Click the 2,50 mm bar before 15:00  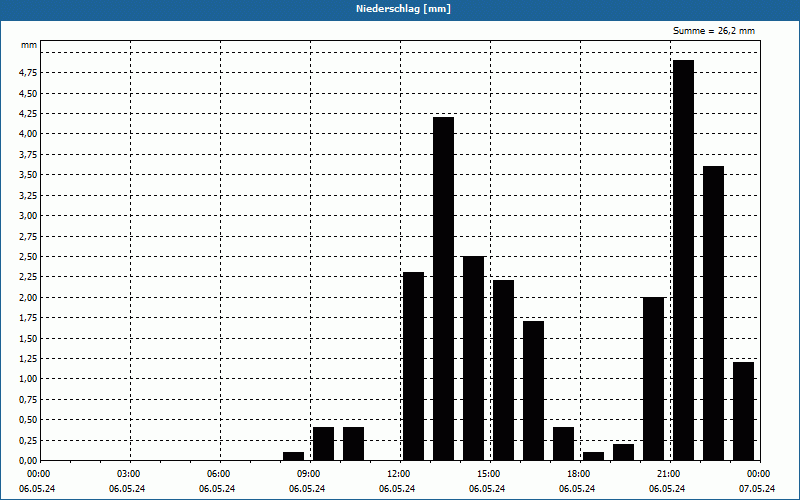(473, 358)
